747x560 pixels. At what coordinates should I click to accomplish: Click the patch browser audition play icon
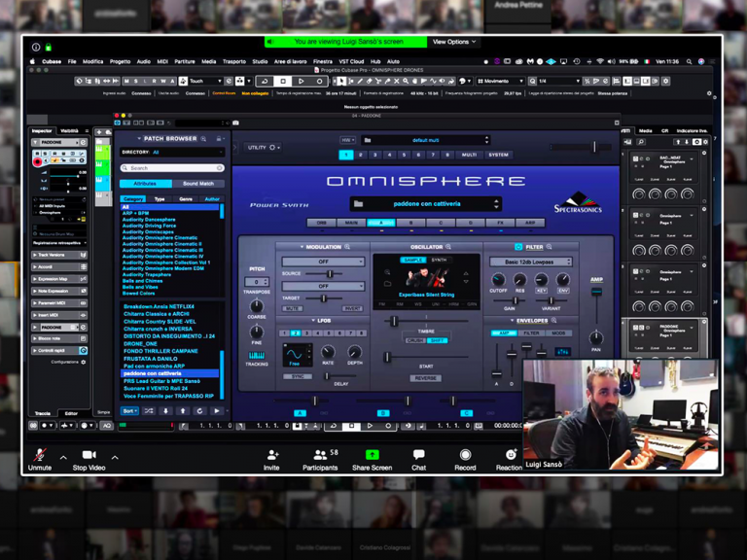click(217, 410)
